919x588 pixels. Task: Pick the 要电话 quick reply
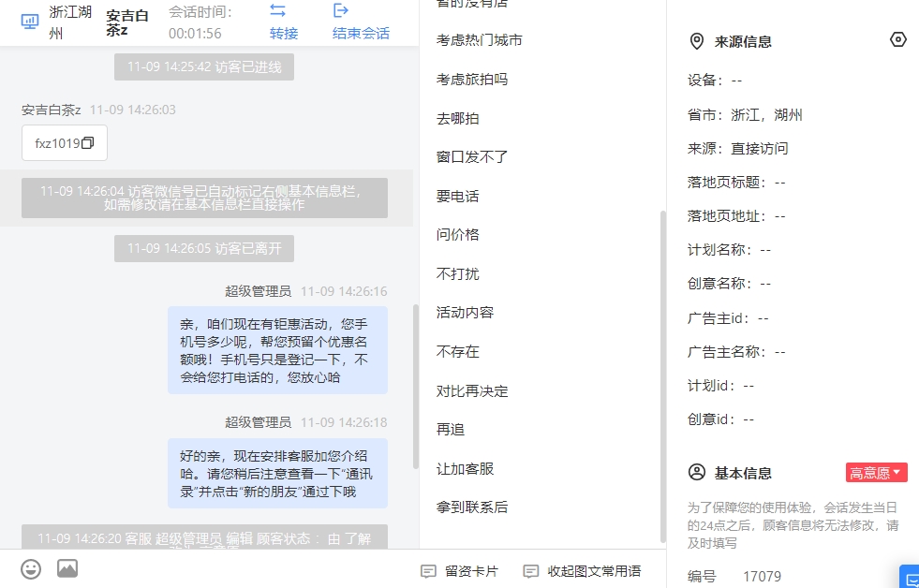458,197
